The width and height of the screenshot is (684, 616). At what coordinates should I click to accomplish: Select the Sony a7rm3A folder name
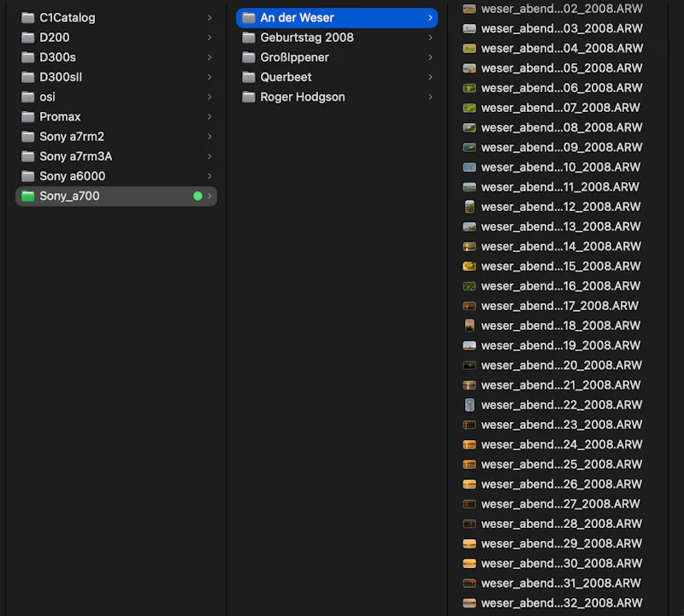coord(76,156)
